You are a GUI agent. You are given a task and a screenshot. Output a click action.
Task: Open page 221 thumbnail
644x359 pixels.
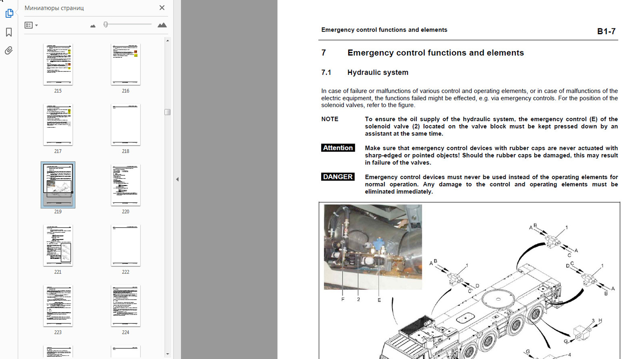click(58, 245)
